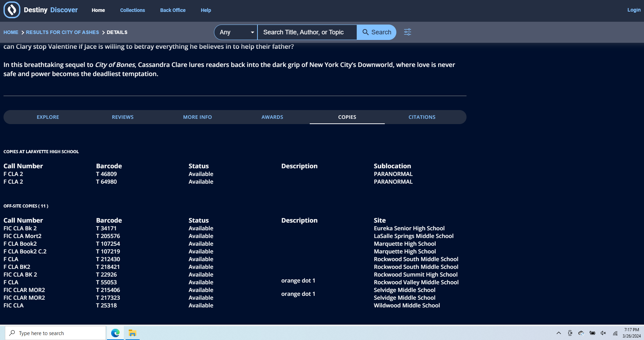Switch to the Explore tab

pos(48,117)
